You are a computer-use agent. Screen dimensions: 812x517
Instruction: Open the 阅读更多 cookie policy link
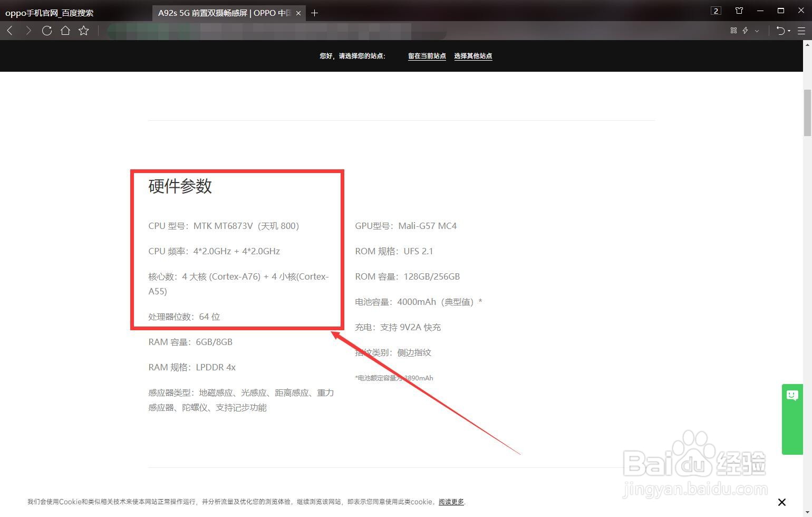[x=451, y=502]
